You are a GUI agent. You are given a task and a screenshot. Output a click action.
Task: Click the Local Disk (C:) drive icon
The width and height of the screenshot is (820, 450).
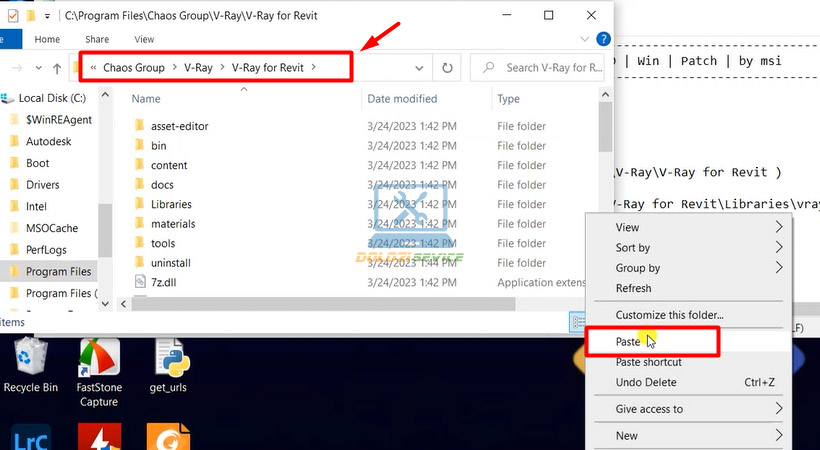tap(7, 98)
